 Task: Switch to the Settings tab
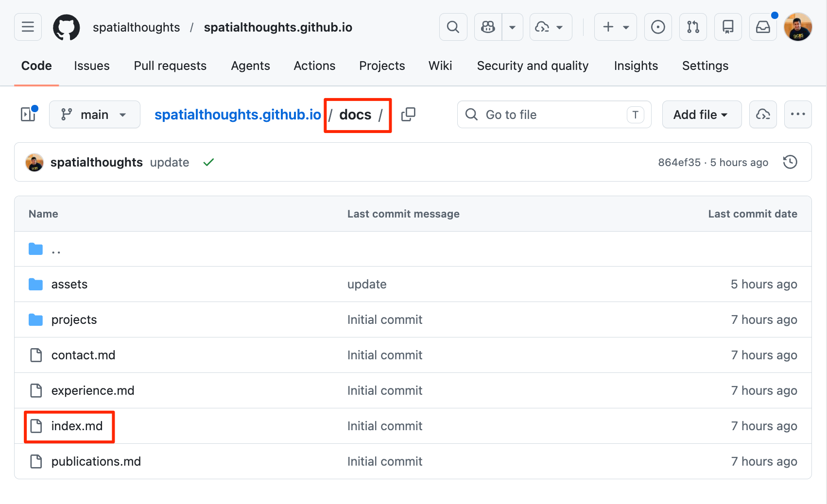click(705, 66)
